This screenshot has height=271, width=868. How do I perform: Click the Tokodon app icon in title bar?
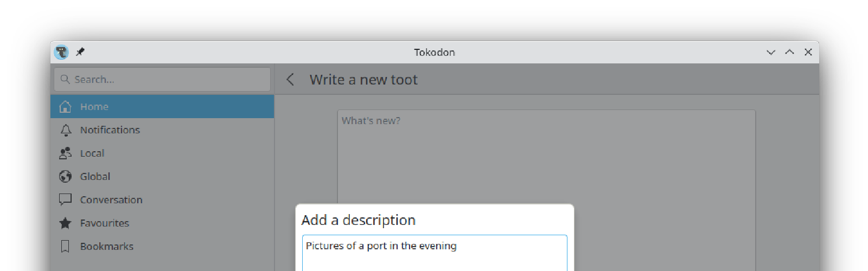click(61, 52)
